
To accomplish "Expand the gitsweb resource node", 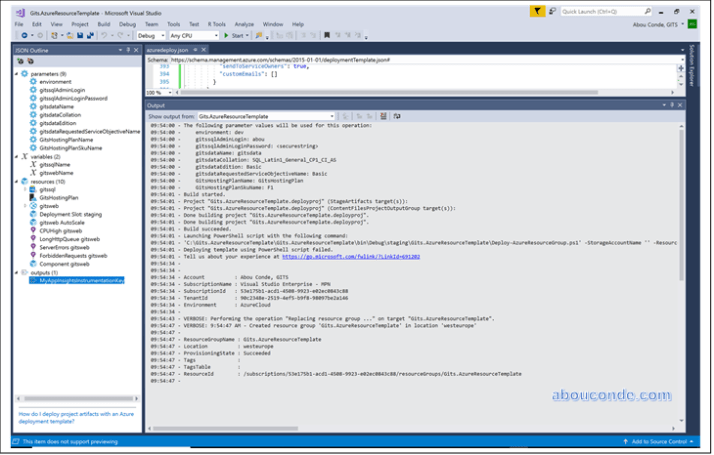I will point(26,206).
